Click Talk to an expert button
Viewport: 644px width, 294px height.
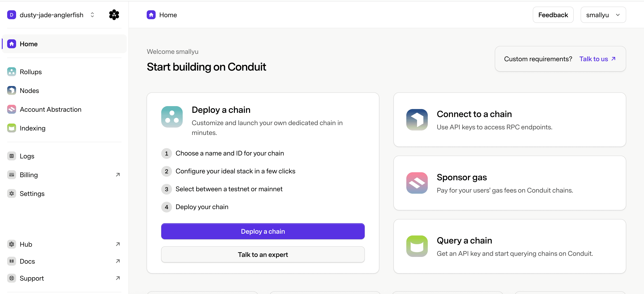(263, 254)
